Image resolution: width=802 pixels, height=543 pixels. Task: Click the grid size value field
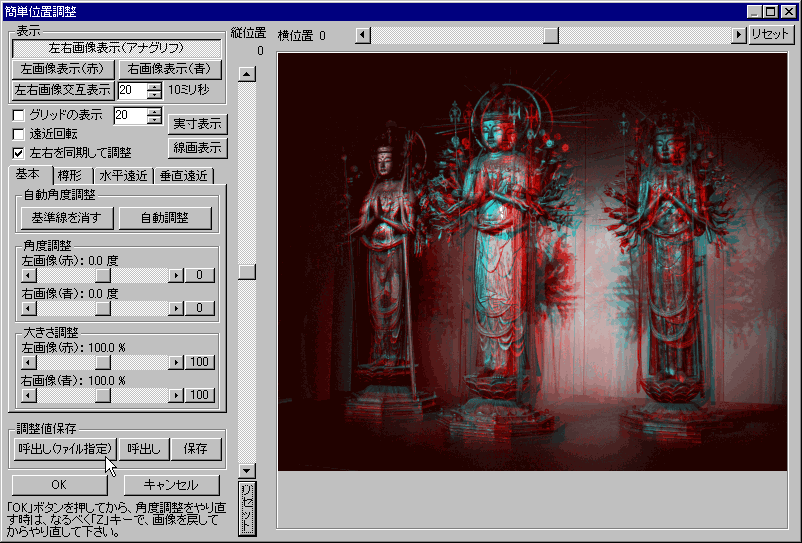tap(130, 115)
